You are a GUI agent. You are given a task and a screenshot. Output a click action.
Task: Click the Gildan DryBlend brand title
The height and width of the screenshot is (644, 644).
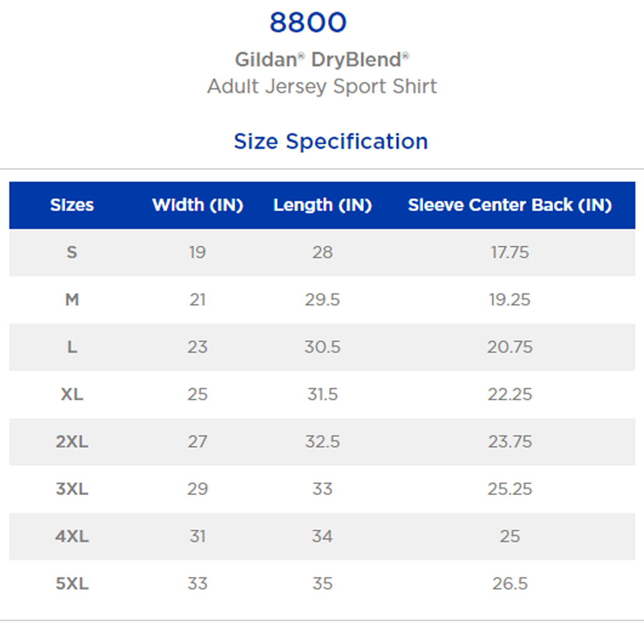click(x=321, y=60)
